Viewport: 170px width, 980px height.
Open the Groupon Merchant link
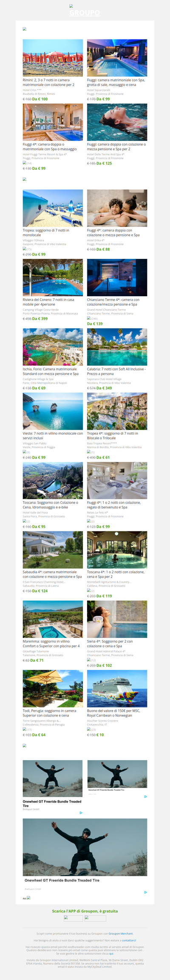pos(121,933)
